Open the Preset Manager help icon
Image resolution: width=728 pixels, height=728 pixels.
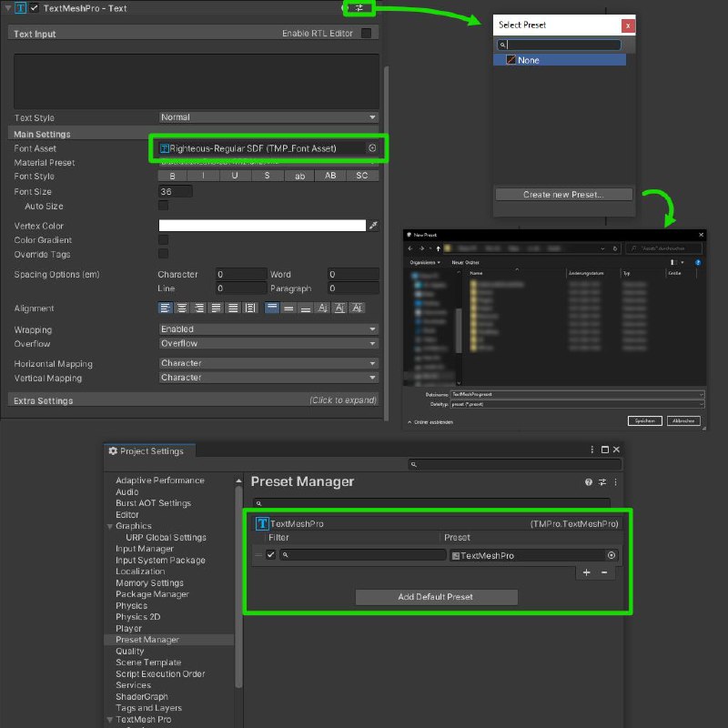coord(588,482)
